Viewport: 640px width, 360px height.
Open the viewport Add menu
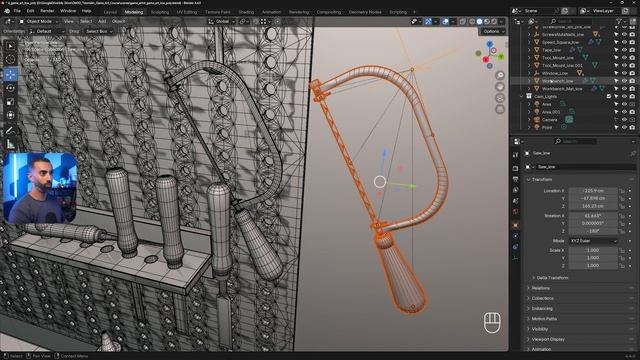click(x=102, y=21)
